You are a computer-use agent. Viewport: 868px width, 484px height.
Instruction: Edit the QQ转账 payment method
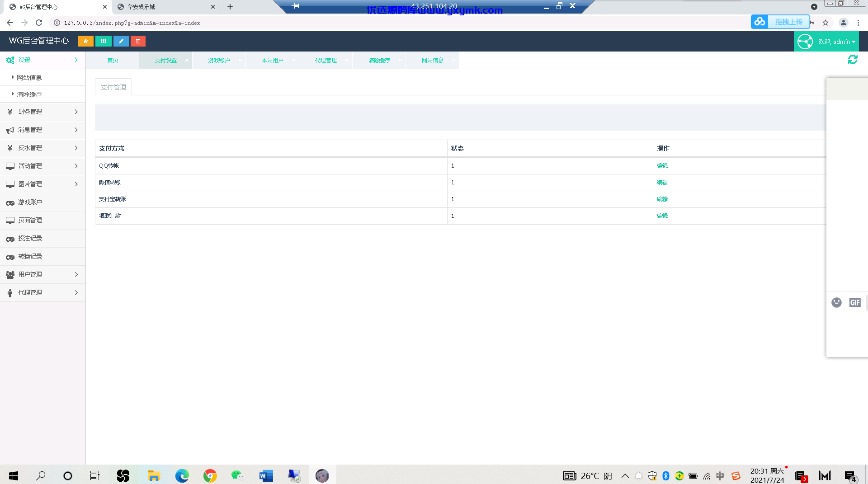[662, 166]
